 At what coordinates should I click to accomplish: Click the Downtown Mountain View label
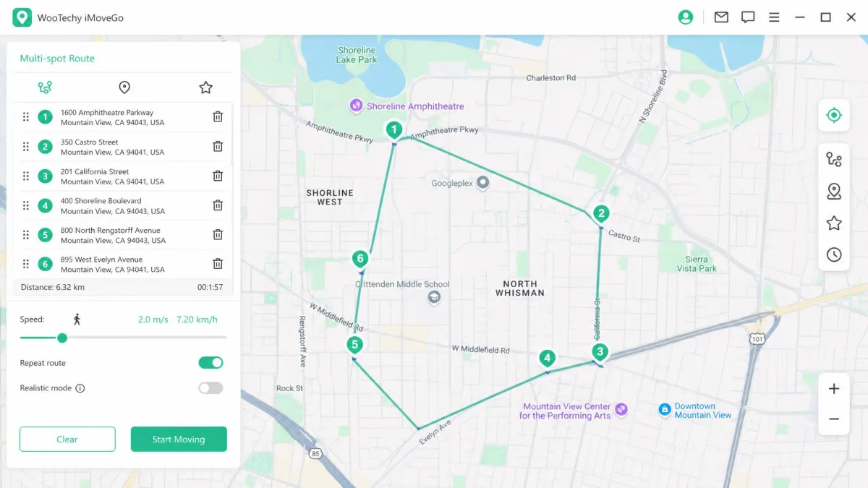pos(702,411)
